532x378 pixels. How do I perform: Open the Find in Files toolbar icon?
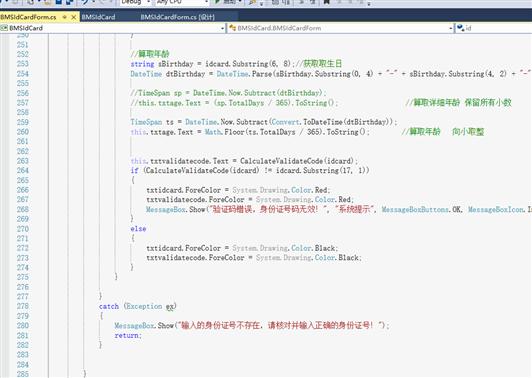pyautogui.click(x=252, y=2)
